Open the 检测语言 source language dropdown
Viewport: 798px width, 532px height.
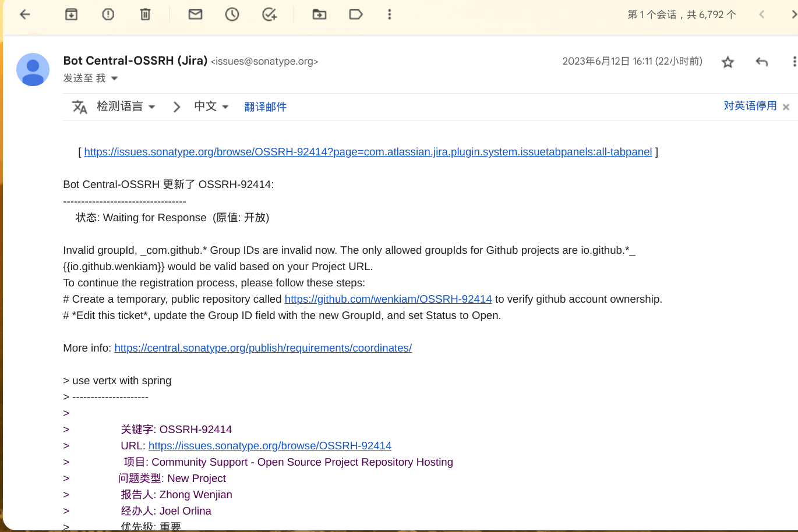point(126,107)
